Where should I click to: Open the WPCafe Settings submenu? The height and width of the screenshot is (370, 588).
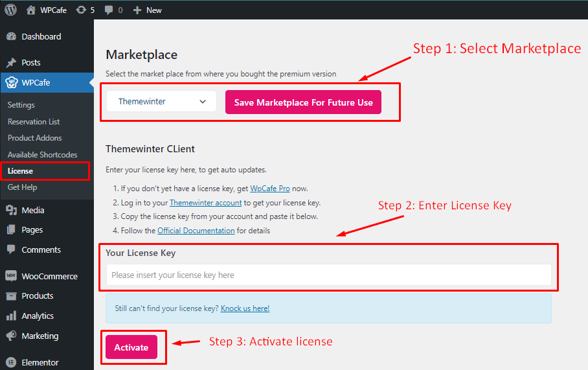click(x=21, y=105)
